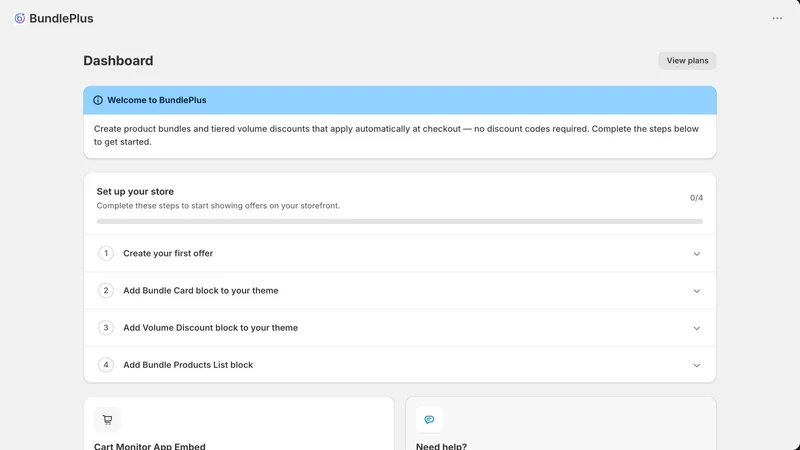Expand the 'Add Bundle Products List block' chevron

(x=696, y=365)
